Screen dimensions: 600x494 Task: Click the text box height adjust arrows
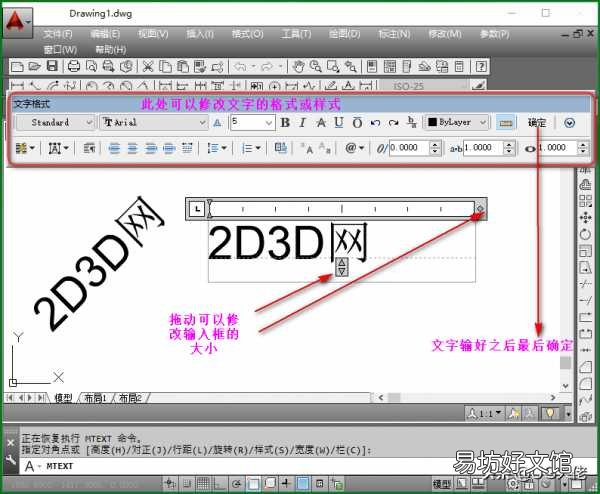(x=342, y=267)
